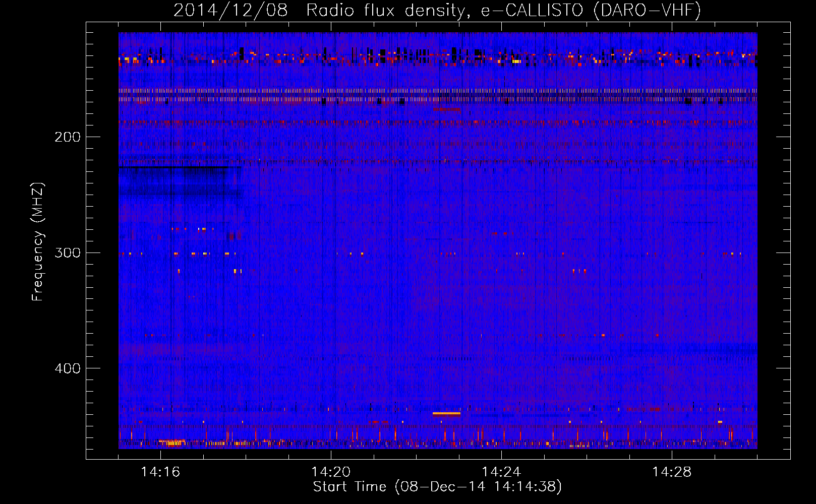Screen dimensions: 816x504
Task: Click the bright yellow-orange patch at the spectrogram's bottom left
Action: [x=171, y=443]
